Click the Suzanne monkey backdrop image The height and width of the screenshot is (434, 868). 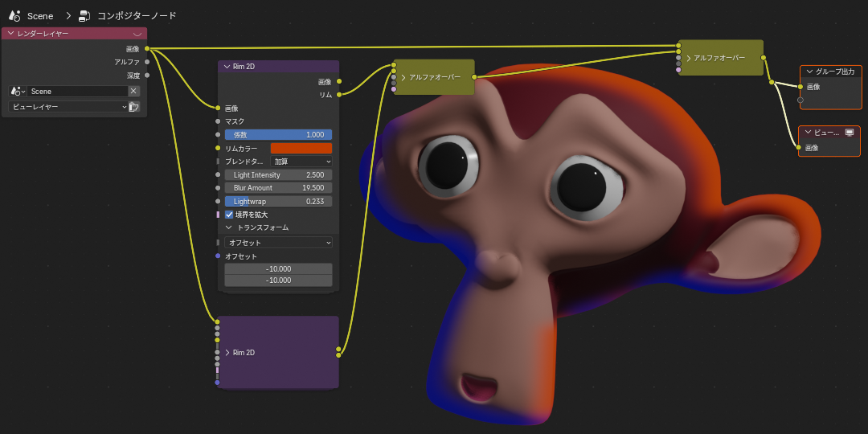pos(589,244)
